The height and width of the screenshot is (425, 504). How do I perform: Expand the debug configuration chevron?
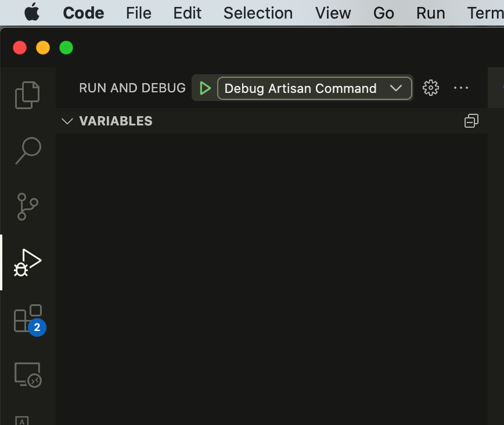click(397, 88)
